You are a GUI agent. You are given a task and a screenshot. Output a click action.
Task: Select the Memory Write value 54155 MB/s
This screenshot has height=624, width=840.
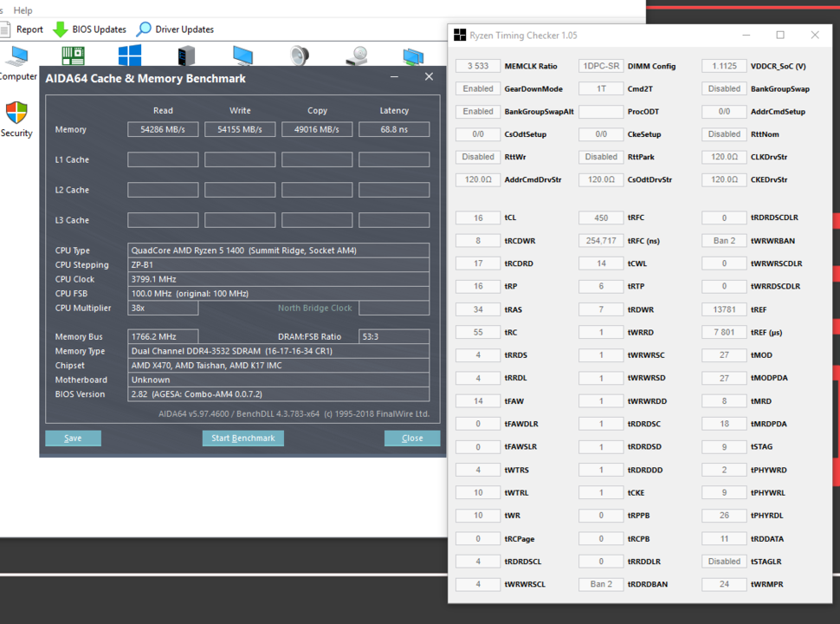pyautogui.click(x=240, y=129)
